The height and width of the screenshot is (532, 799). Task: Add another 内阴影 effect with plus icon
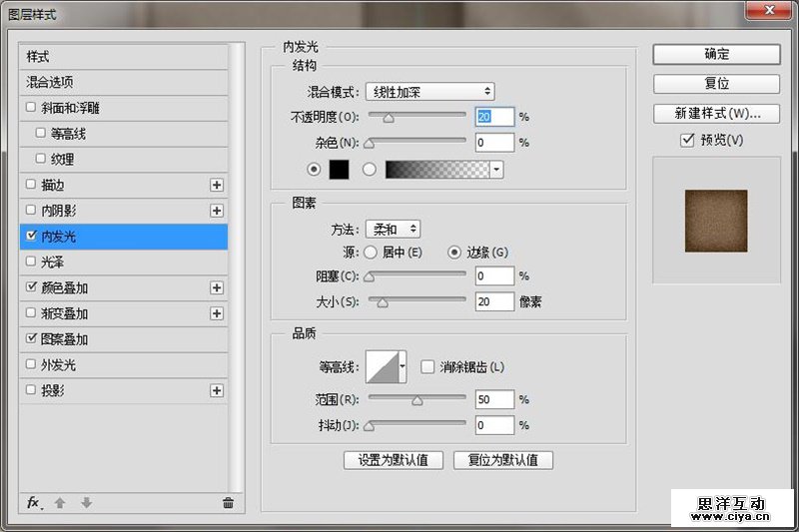coord(217,211)
